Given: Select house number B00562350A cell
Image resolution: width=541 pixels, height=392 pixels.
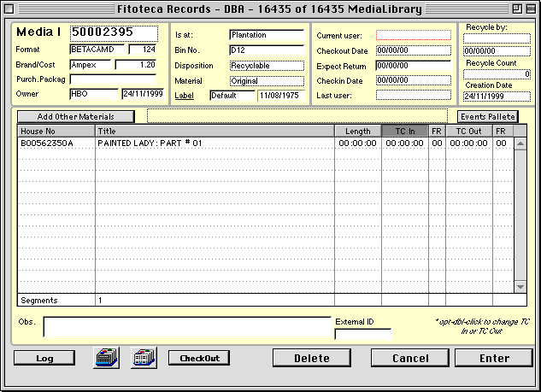Looking at the screenshot, I should click(56, 143).
